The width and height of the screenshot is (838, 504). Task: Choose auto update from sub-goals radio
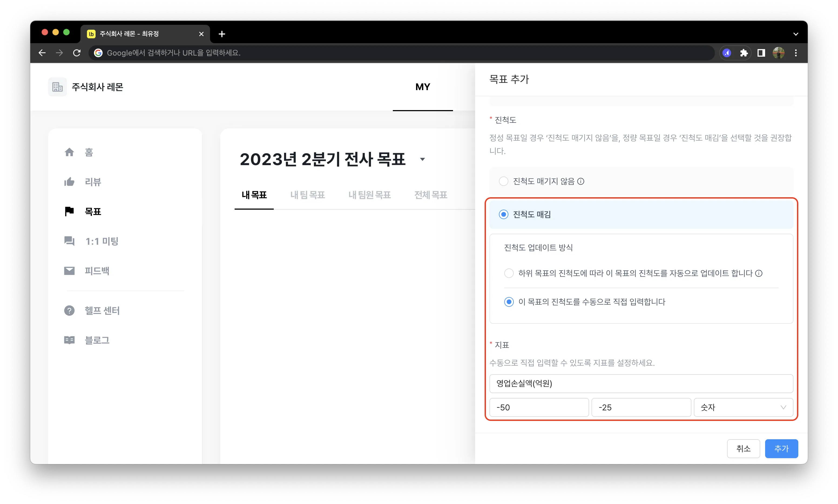point(509,273)
